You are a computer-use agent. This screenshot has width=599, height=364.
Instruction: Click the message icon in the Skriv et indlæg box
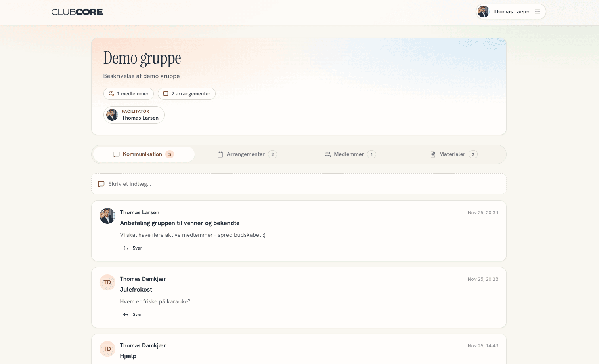(101, 184)
